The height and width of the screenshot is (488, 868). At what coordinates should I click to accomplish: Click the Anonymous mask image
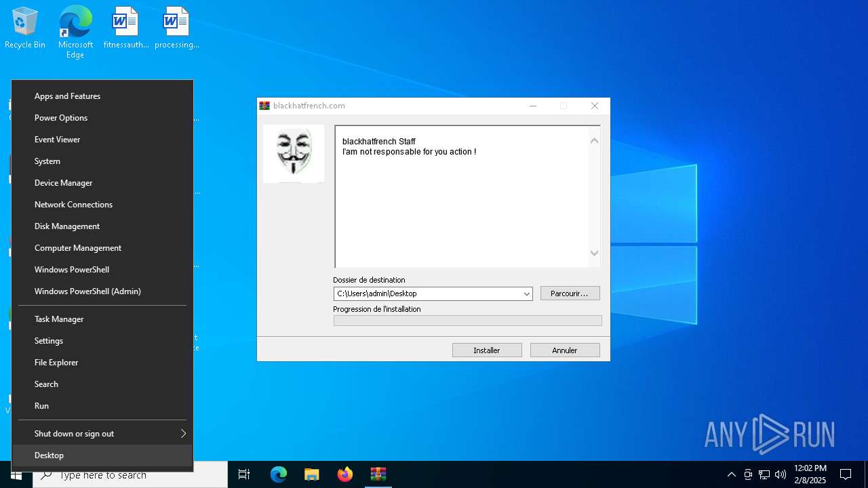coord(294,154)
